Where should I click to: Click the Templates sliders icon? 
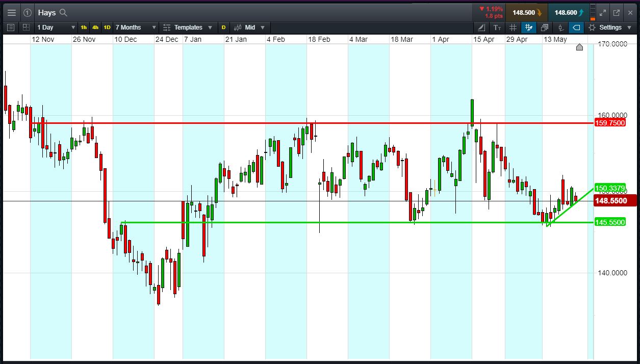tap(167, 28)
